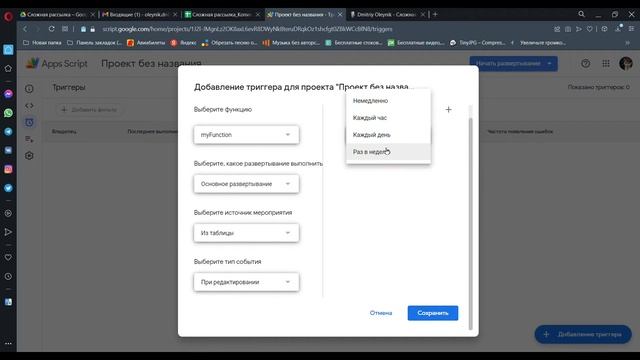Open the code Editor icon in sidebar
This screenshot has height=360, width=640.
[x=29, y=105]
